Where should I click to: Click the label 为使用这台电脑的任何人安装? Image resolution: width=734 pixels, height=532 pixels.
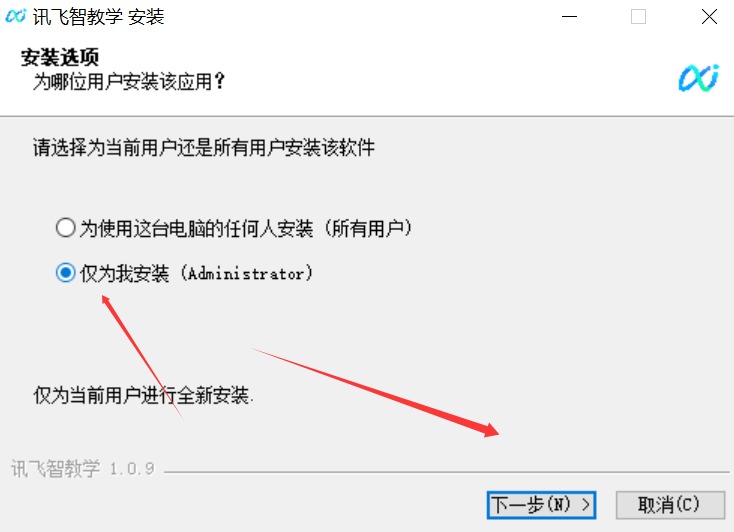click(196, 229)
